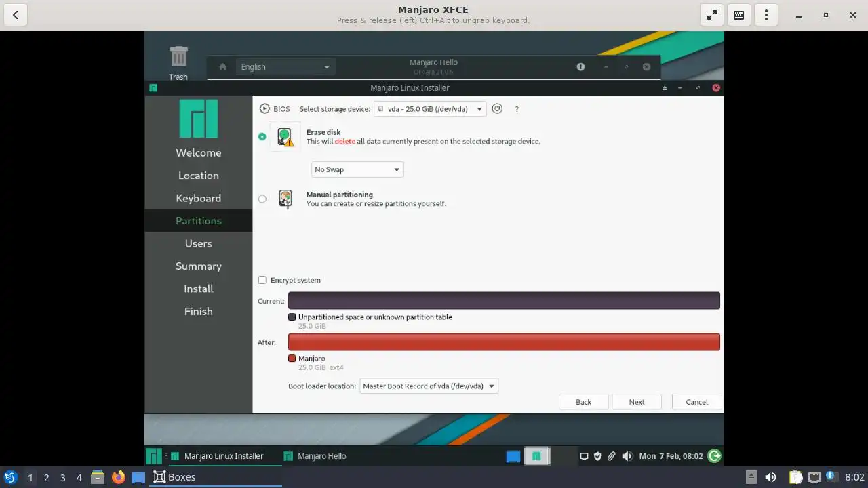Select the Manual partitioning radio button
The height and width of the screenshot is (488, 868).
(x=262, y=199)
